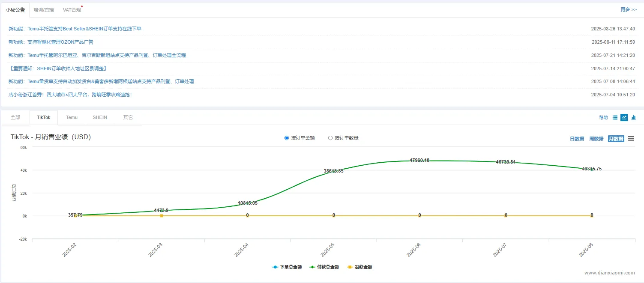Viewport: 644px width, 283px height.
Task: Open the 培训/直播 tab
Action: pyautogui.click(x=44, y=10)
